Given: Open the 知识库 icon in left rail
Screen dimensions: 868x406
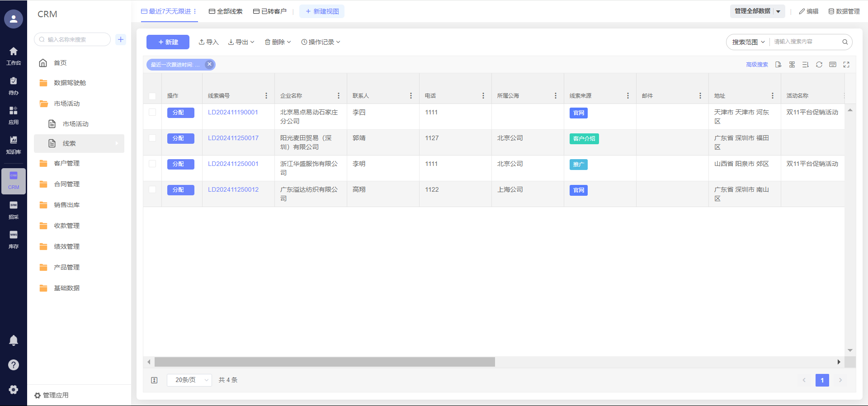Looking at the screenshot, I should point(14,145).
